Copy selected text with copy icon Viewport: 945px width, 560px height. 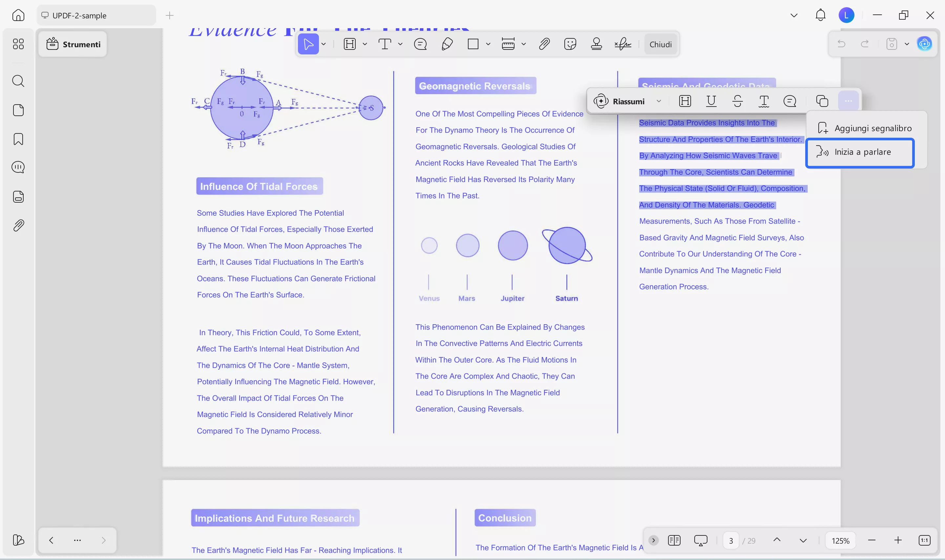click(822, 101)
